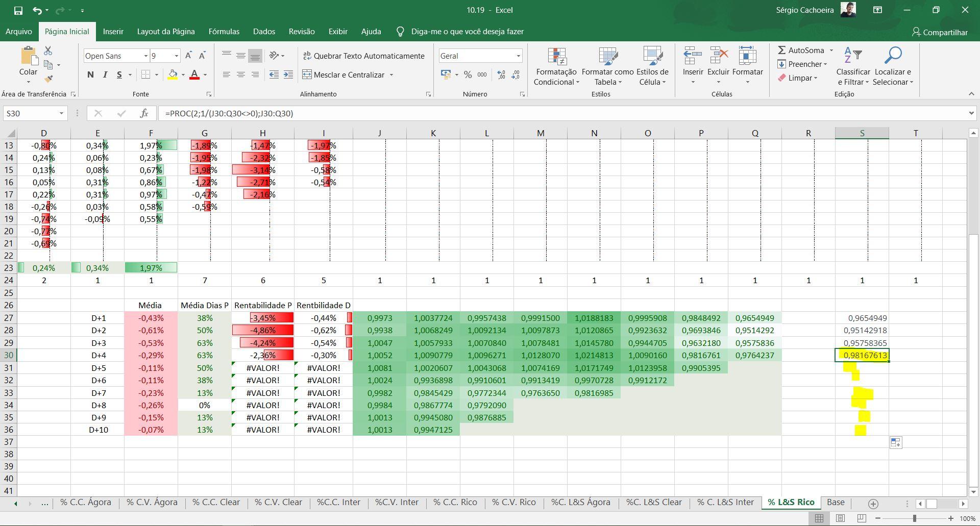This screenshot has width=980, height=526.
Task: Open the font color dropdown arrow
Action: click(205, 74)
